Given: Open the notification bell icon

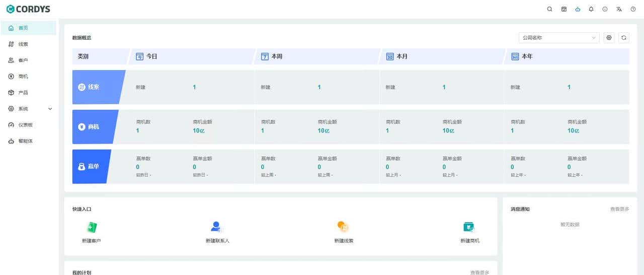Looking at the screenshot, I should pos(591,9).
